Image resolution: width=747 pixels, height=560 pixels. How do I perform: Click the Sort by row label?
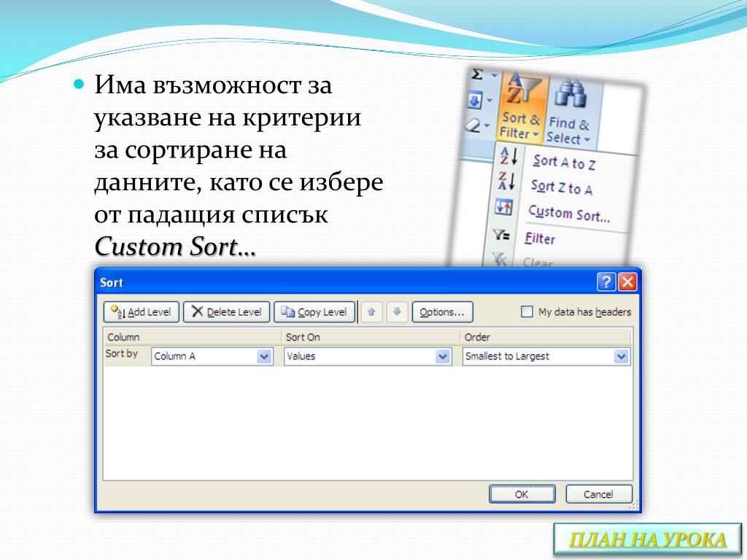click(x=122, y=354)
